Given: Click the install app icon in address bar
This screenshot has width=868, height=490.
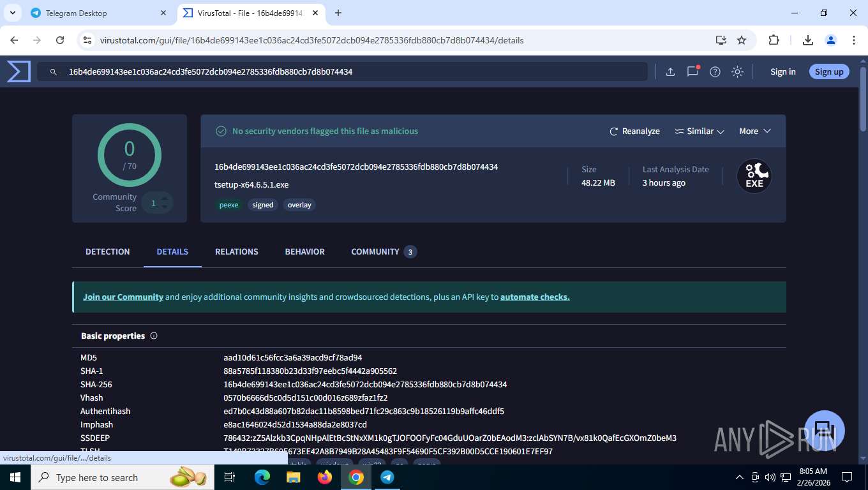Looking at the screenshot, I should click(x=721, y=40).
